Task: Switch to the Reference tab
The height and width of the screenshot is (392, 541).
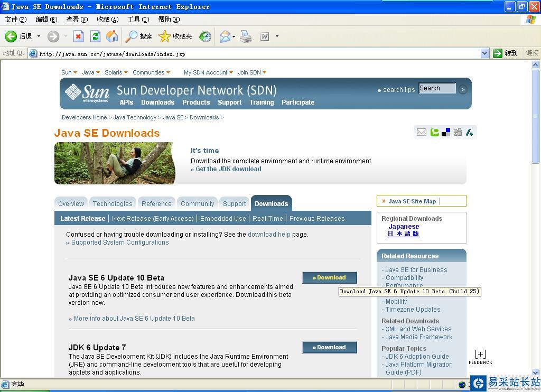Action: coord(156,203)
